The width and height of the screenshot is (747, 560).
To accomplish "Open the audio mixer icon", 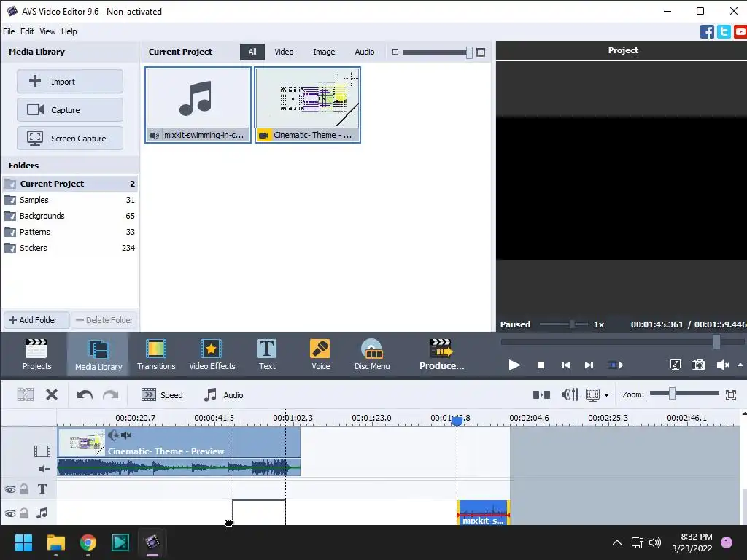I will pos(570,394).
